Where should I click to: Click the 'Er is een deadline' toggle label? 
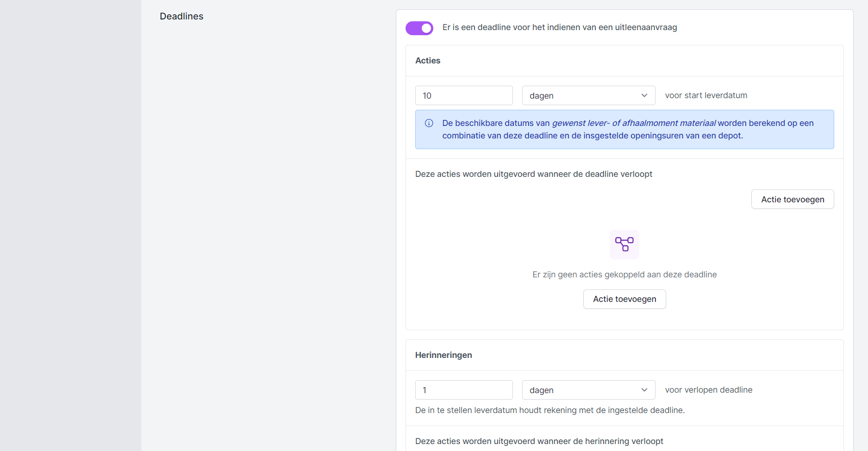click(559, 27)
